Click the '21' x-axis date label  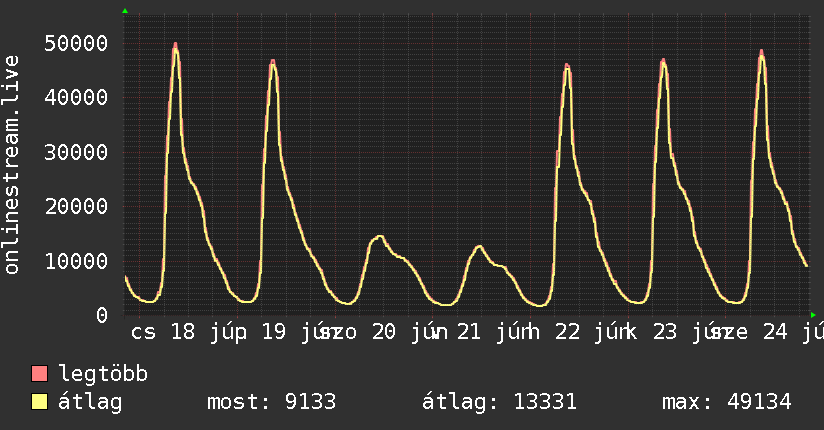(x=469, y=332)
